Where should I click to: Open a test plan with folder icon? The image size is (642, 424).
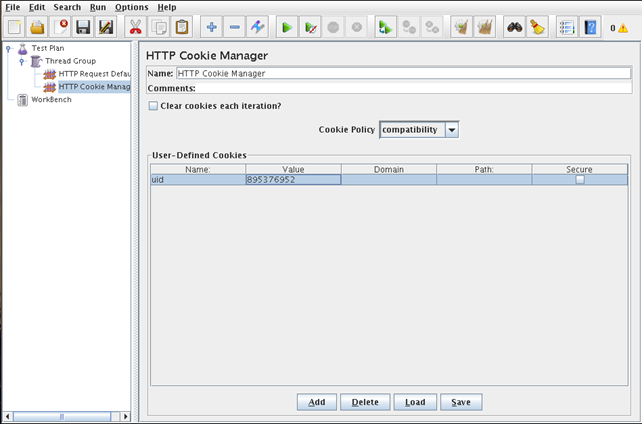tap(37, 28)
